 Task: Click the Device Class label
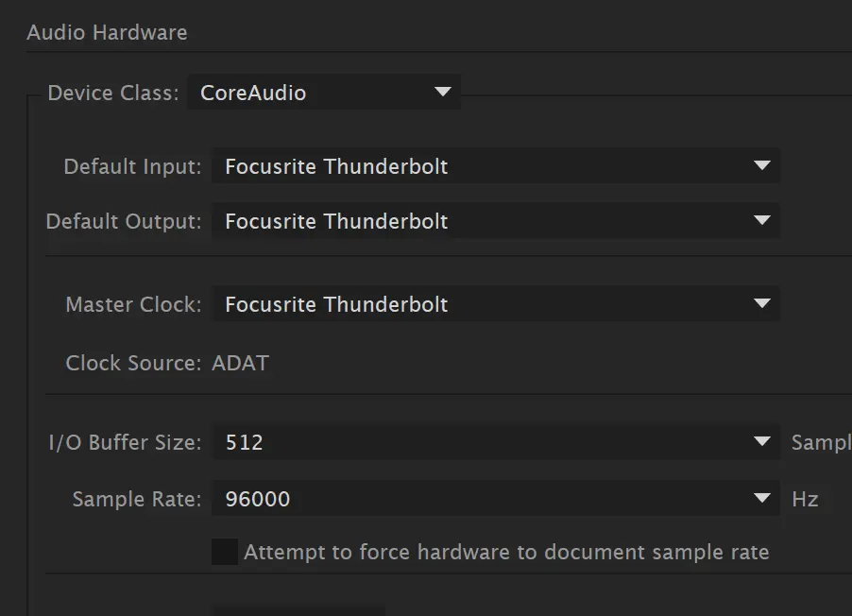(113, 93)
